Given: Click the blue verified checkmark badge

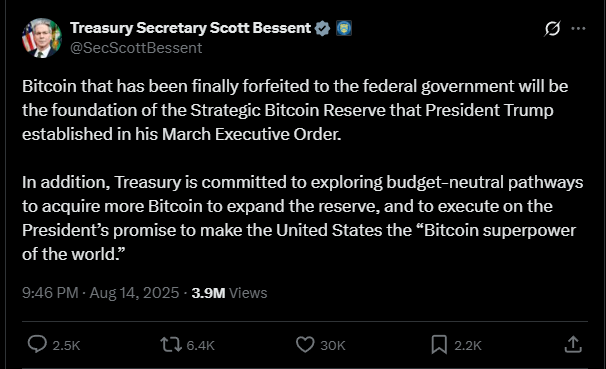Looking at the screenshot, I should (322, 28).
